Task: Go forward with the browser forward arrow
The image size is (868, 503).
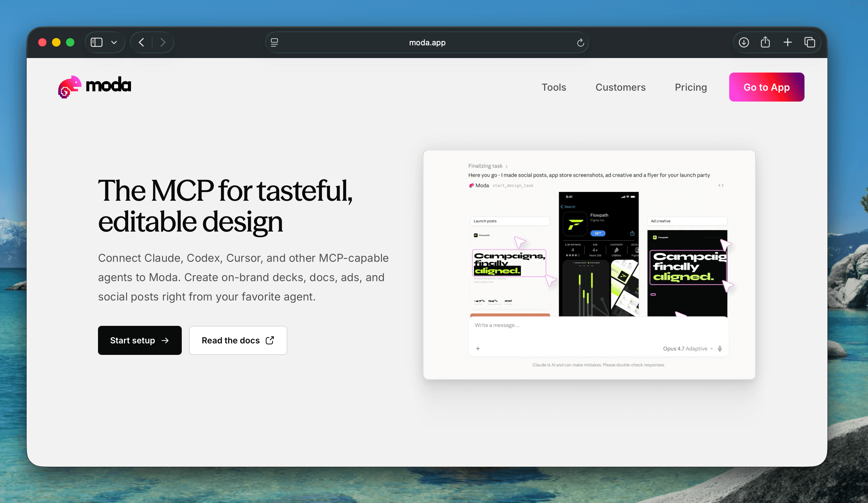Action: tap(163, 42)
